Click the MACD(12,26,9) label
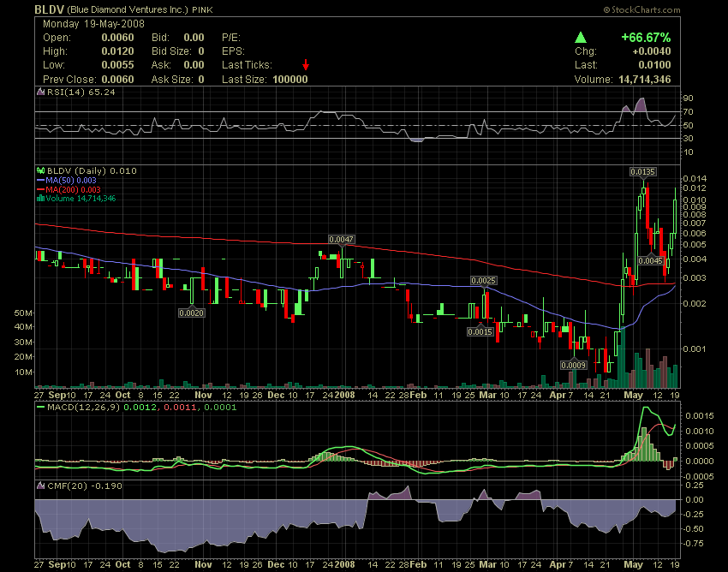Image resolution: width=728 pixels, height=572 pixels. point(84,408)
